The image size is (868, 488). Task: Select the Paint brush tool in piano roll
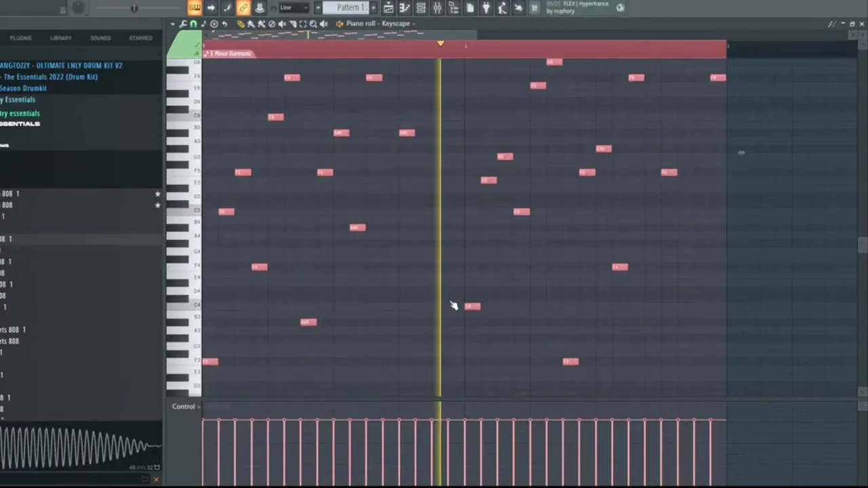251,24
